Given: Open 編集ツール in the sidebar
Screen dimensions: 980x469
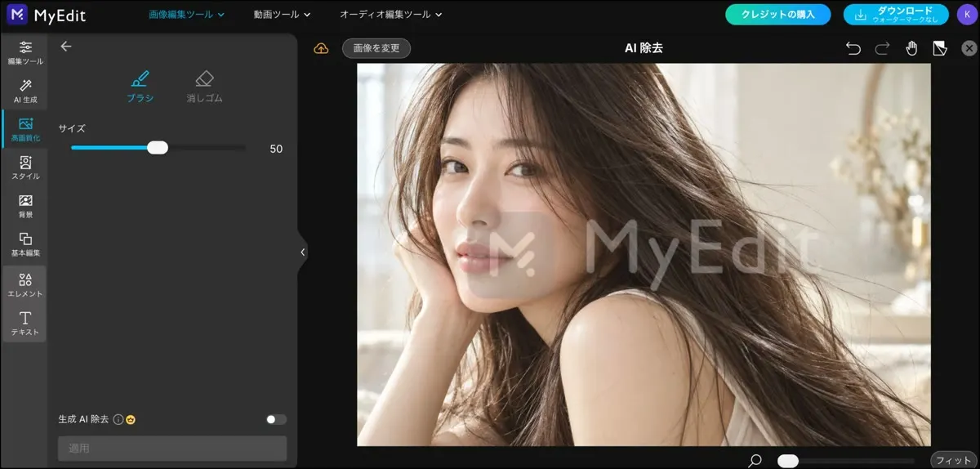Looking at the screenshot, I should (x=25, y=52).
